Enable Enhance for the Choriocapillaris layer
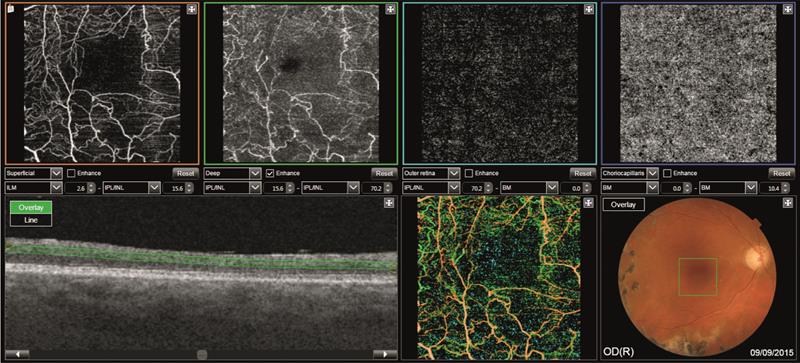 pos(668,173)
